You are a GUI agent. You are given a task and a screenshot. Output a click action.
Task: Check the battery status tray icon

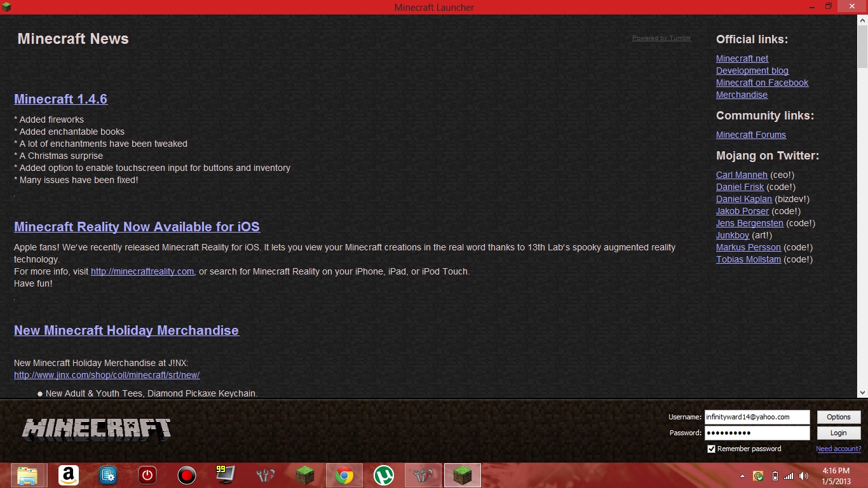(775, 476)
